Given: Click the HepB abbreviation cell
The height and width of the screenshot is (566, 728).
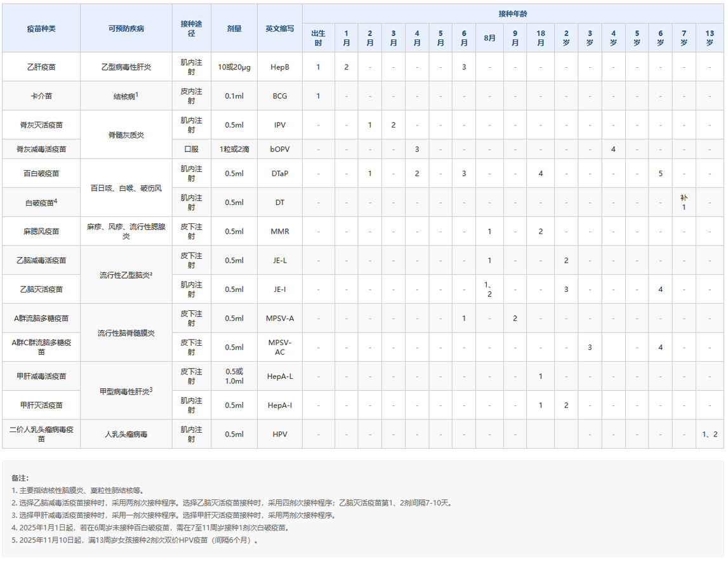Looking at the screenshot, I should (x=279, y=67).
